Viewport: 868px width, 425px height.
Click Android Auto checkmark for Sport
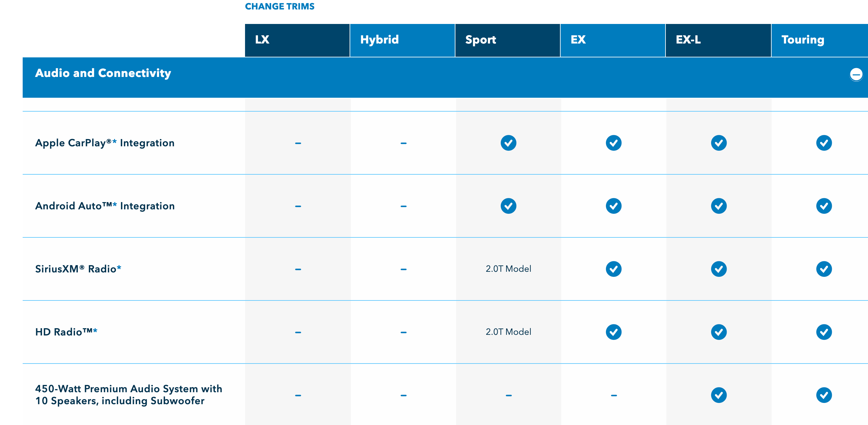tap(508, 206)
